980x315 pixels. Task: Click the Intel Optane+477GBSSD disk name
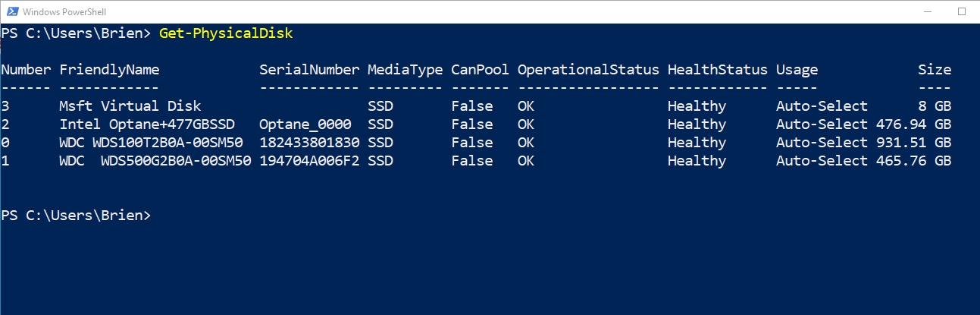[147, 124]
